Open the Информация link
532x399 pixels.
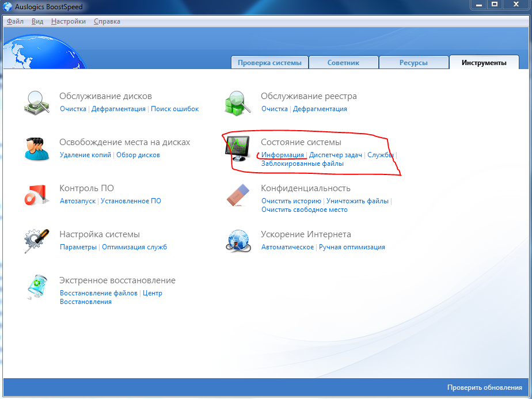[x=283, y=155]
